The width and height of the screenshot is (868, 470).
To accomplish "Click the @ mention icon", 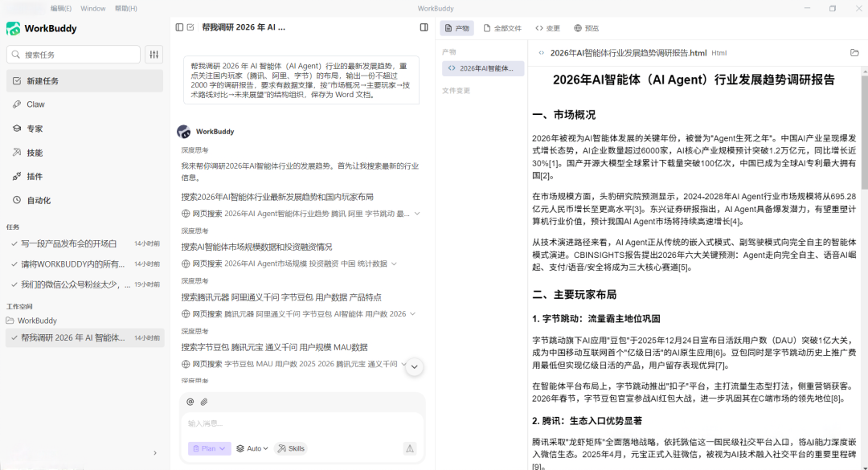I will click(x=190, y=402).
